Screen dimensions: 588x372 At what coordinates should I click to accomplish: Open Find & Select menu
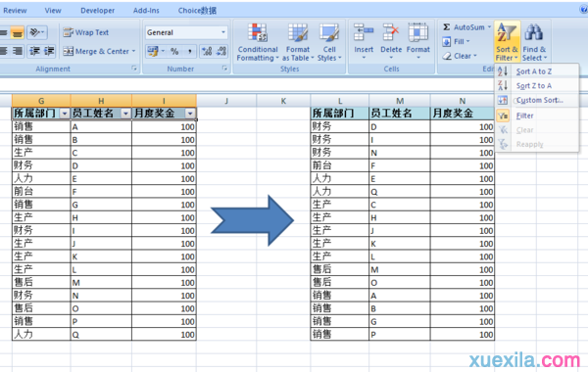[x=534, y=41]
